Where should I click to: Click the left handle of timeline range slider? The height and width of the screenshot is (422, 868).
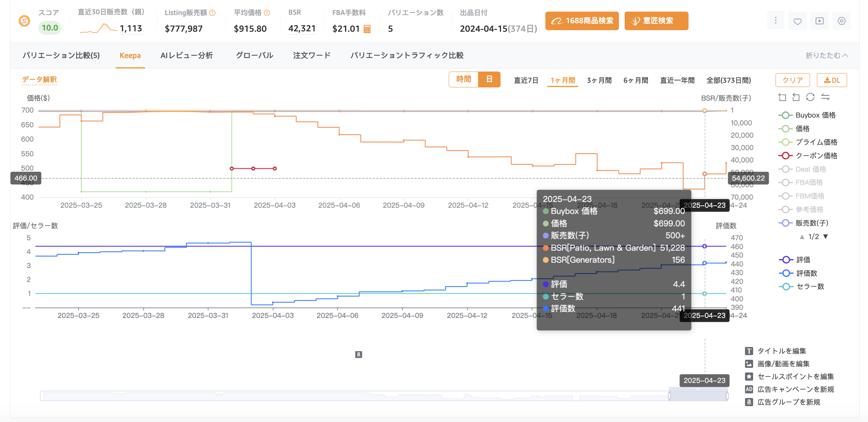(669, 396)
